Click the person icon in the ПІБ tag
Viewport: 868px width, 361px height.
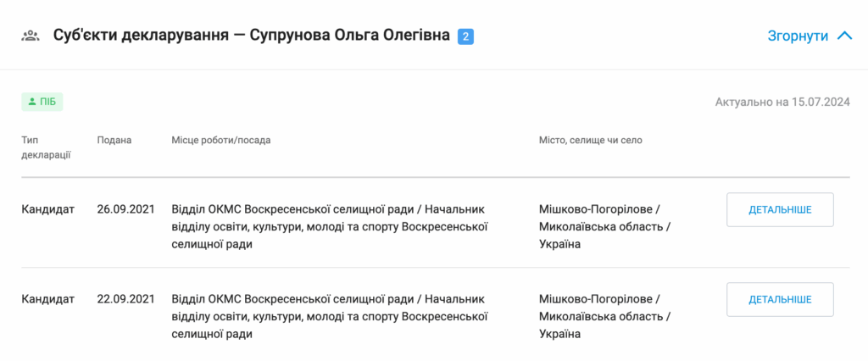tap(32, 102)
